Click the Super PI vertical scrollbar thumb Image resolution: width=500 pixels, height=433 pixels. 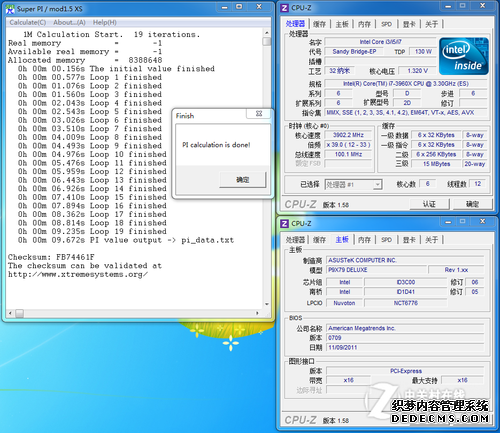click(x=267, y=41)
